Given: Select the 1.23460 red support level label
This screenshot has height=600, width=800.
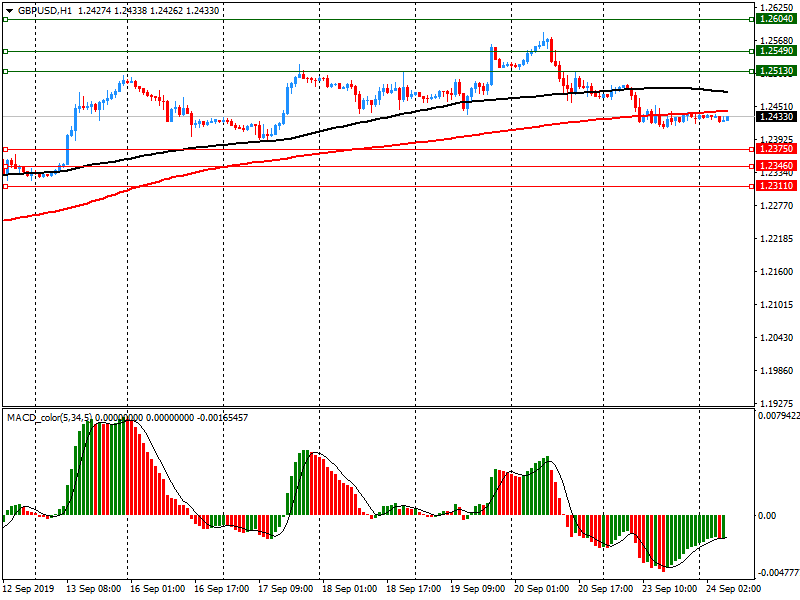Looking at the screenshot, I should (776, 166).
